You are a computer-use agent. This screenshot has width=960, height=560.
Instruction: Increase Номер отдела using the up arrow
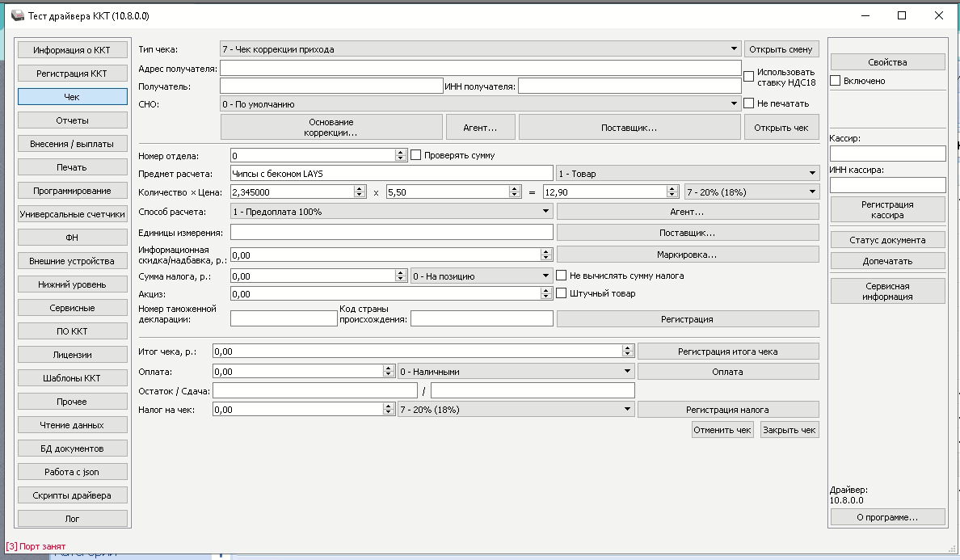coord(401,152)
